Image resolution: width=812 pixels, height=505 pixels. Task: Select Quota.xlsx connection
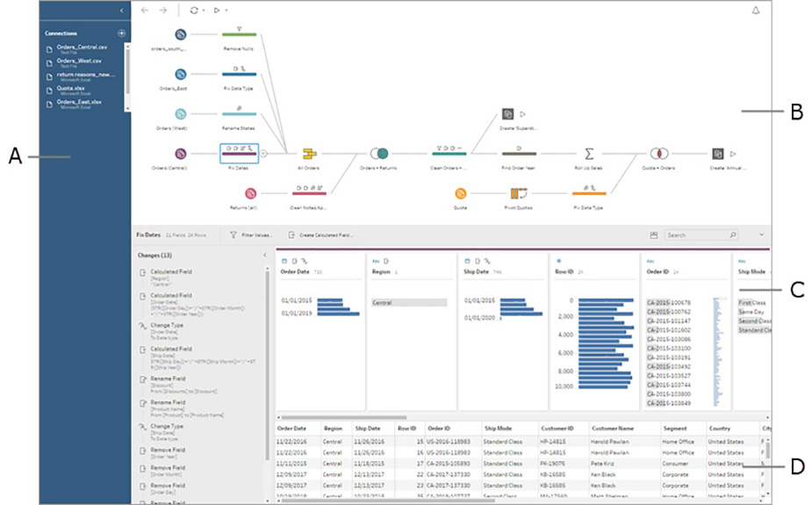point(70,90)
